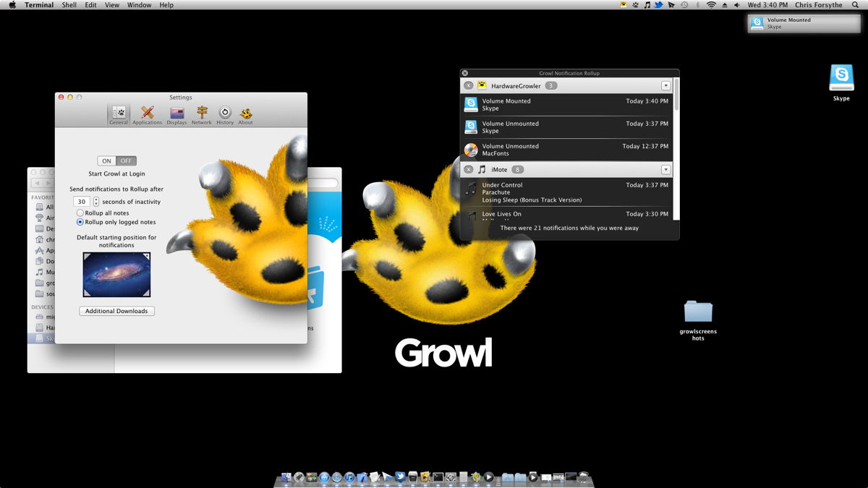Open the Network settings pane

(x=202, y=115)
